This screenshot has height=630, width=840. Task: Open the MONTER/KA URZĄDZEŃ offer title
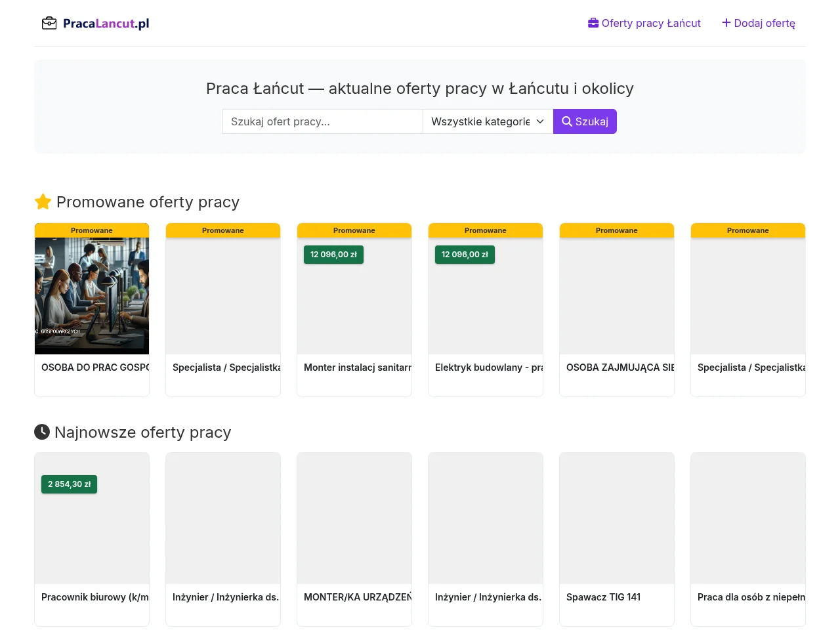tap(358, 597)
